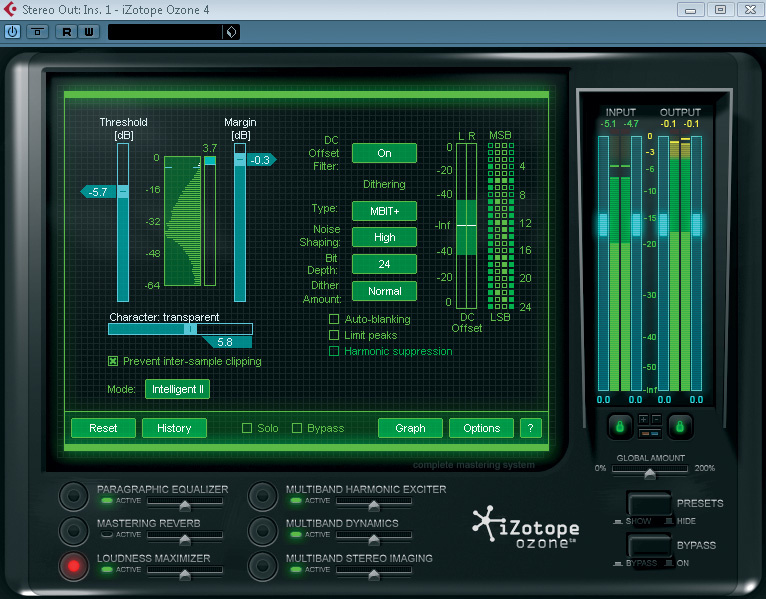766x599 pixels.
Task: Check the Solo checkbox
Action: (x=247, y=428)
